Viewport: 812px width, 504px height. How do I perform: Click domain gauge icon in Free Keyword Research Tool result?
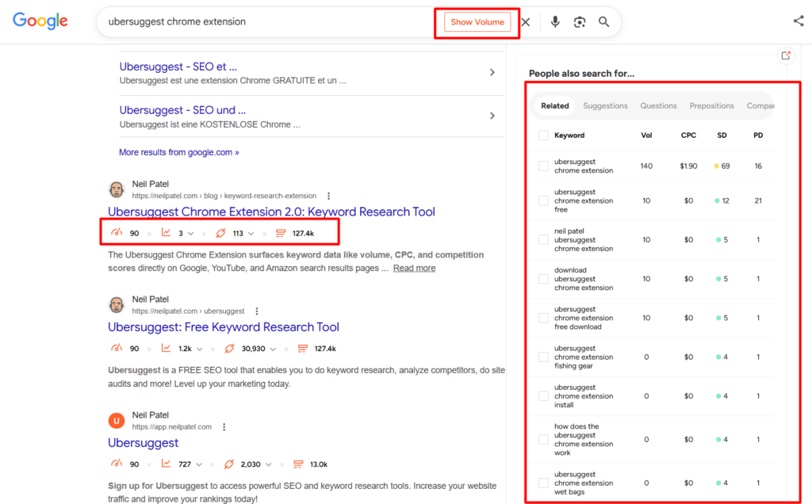(117, 348)
